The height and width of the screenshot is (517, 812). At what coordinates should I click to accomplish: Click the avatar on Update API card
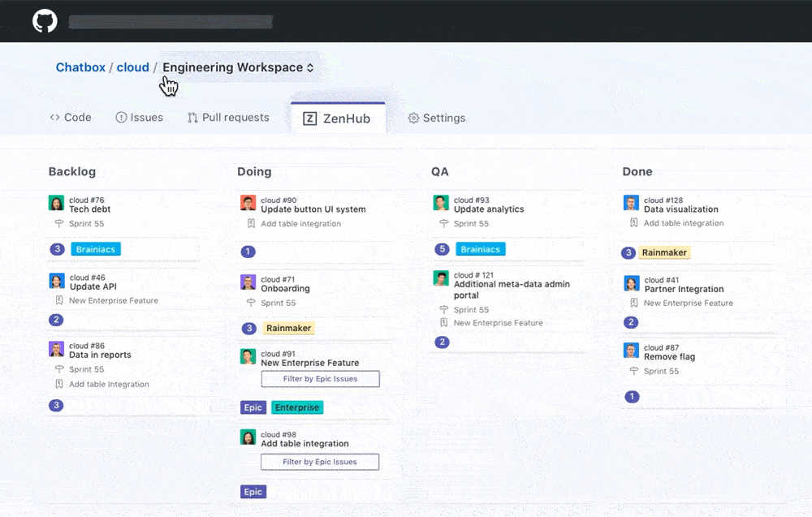tap(57, 281)
